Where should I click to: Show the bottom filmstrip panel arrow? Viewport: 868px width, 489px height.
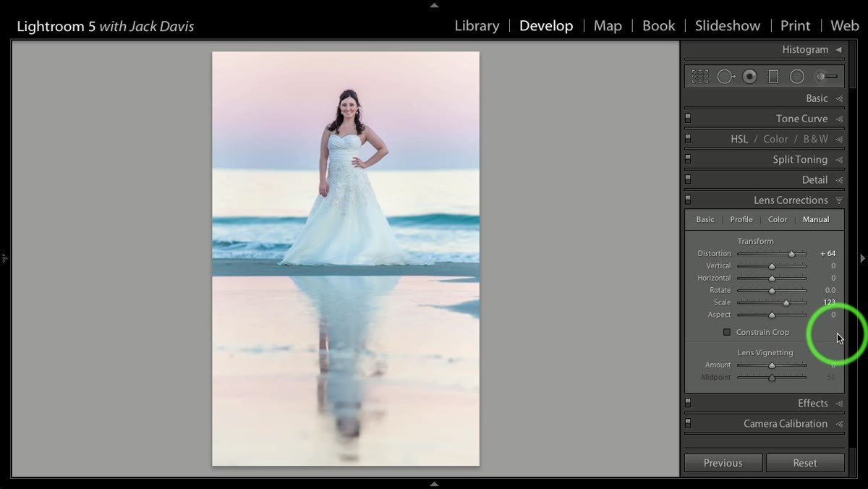(434, 484)
